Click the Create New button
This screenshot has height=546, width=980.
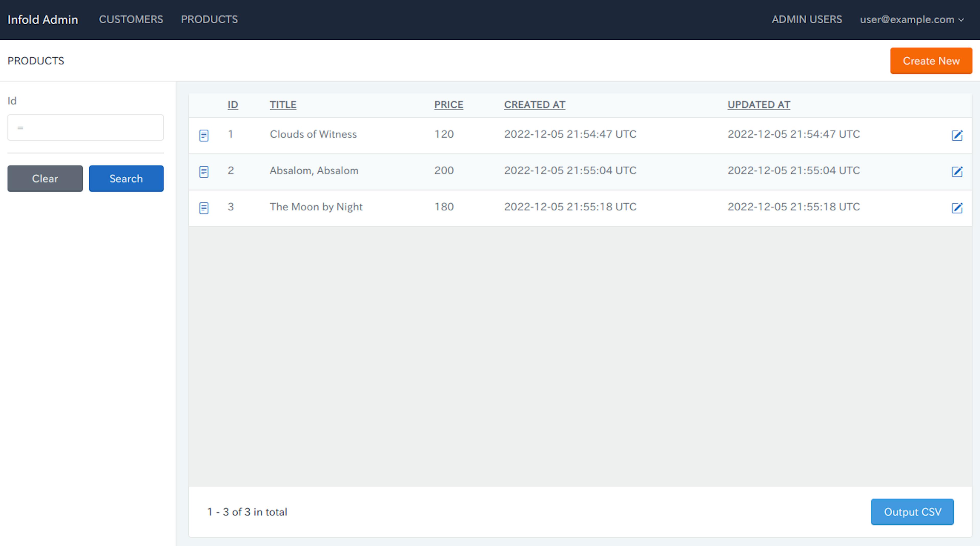point(932,60)
